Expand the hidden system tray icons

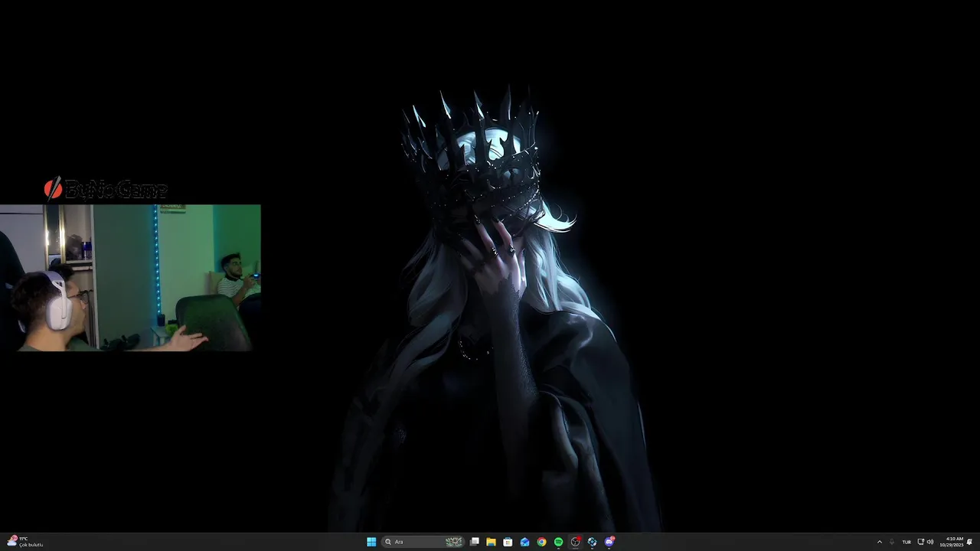point(879,542)
